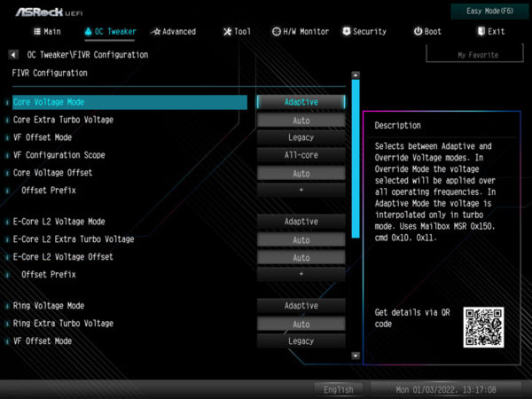
Task: Open VF Configuration Scope All-core dropdown
Action: [x=301, y=155]
